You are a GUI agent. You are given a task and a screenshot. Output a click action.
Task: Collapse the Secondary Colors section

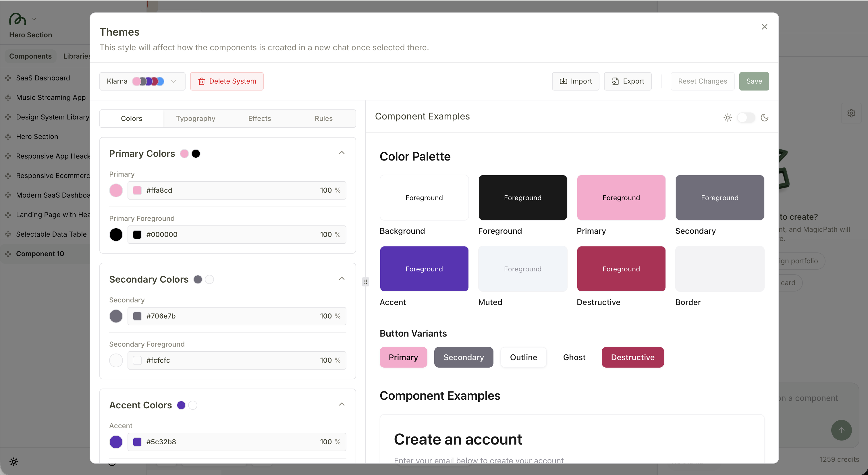[342, 279]
